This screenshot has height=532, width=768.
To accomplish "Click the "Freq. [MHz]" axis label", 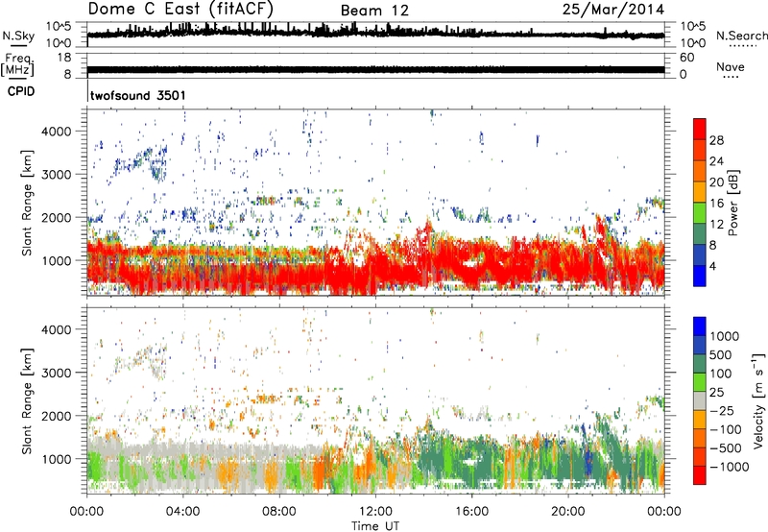I will 17,64.
